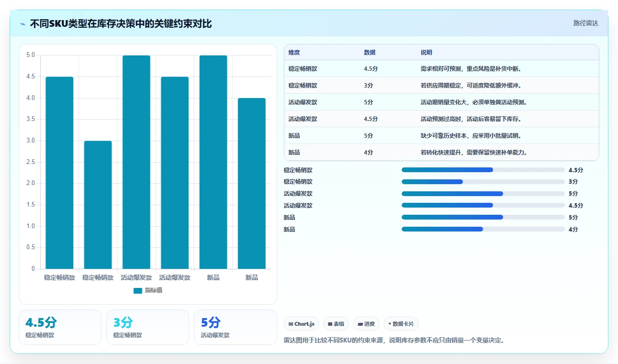Click the 2.5 y-axis tick label
The width and height of the screenshot is (618, 364).
pyautogui.click(x=30, y=162)
